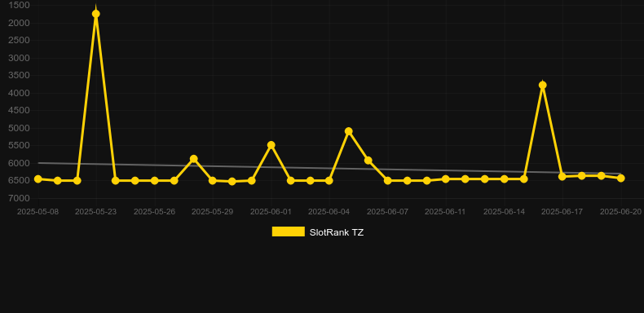
Task: Select the highest peak point near 2025-05-23
Action: click(x=95, y=14)
